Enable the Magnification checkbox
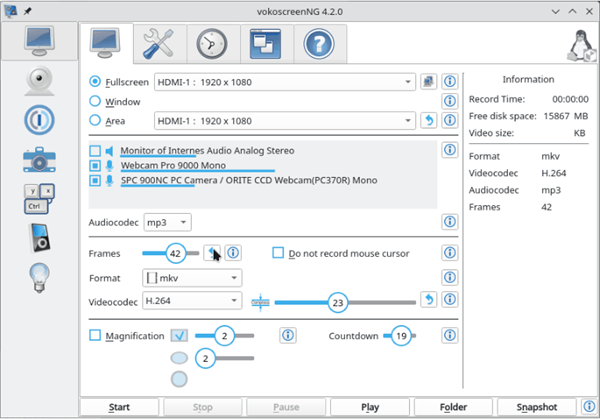Viewport: 600px width, 419px height. (96, 336)
